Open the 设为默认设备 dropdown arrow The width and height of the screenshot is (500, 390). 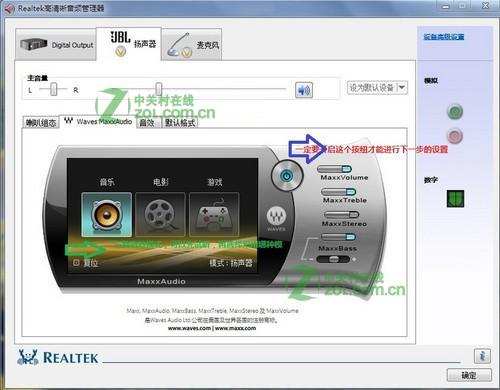pos(402,88)
